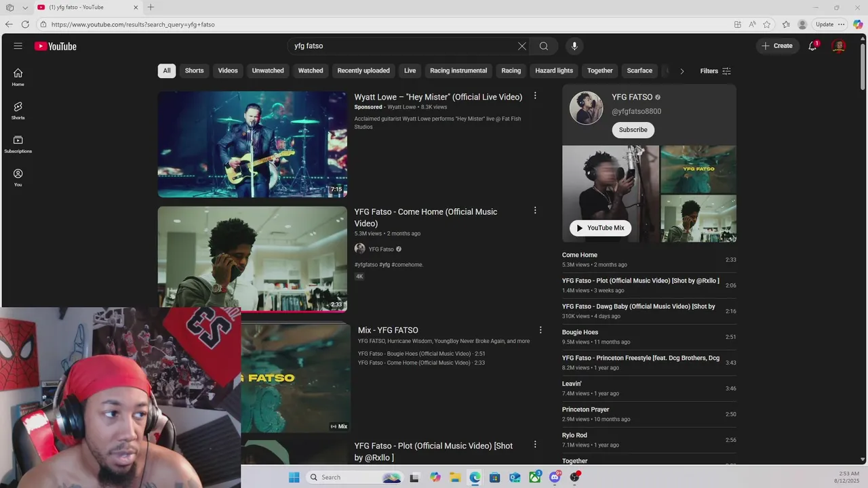This screenshot has height=488, width=868.
Task: Show more filter chips with arrow
Action: [682, 70]
